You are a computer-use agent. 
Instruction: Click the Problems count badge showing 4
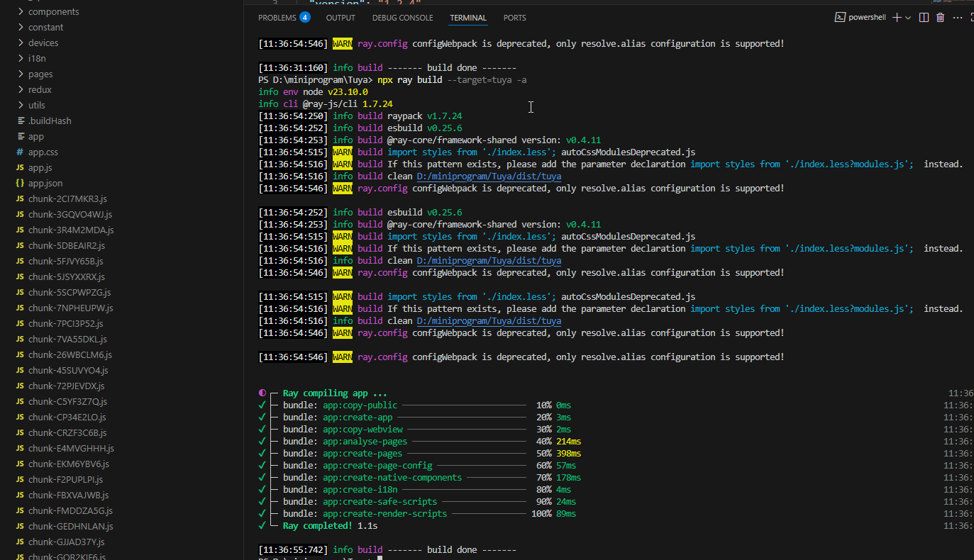click(x=305, y=17)
